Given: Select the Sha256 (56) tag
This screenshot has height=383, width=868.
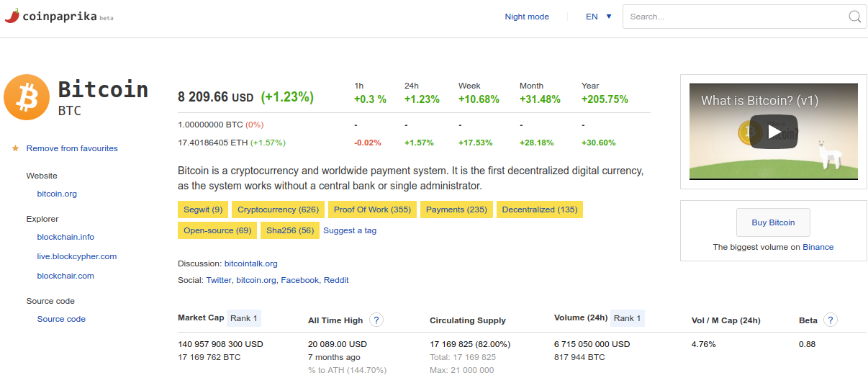Looking at the screenshot, I should pyautogui.click(x=290, y=230).
